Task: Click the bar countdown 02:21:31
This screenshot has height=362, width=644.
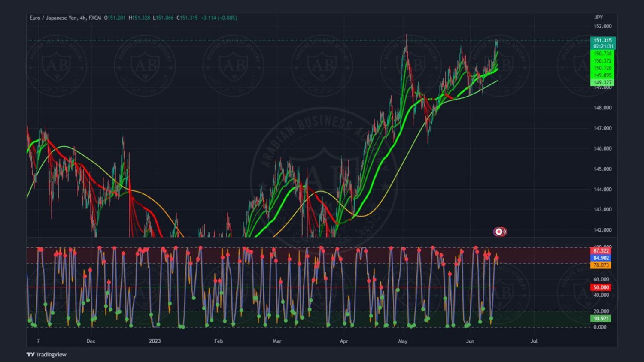Action: click(x=603, y=46)
